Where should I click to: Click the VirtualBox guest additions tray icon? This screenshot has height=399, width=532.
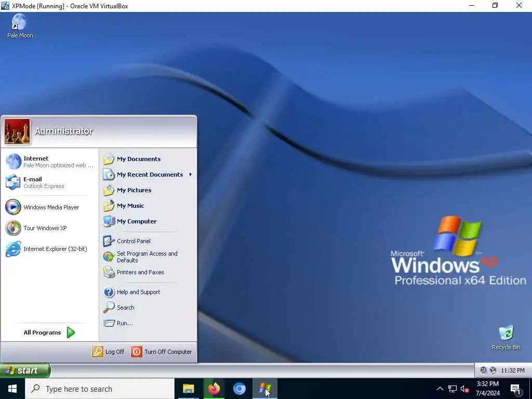493,370
